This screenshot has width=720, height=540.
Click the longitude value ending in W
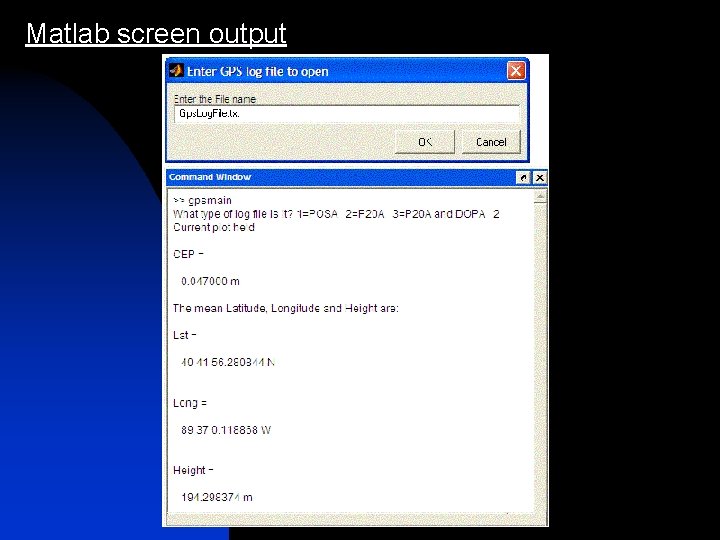pos(226,430)
